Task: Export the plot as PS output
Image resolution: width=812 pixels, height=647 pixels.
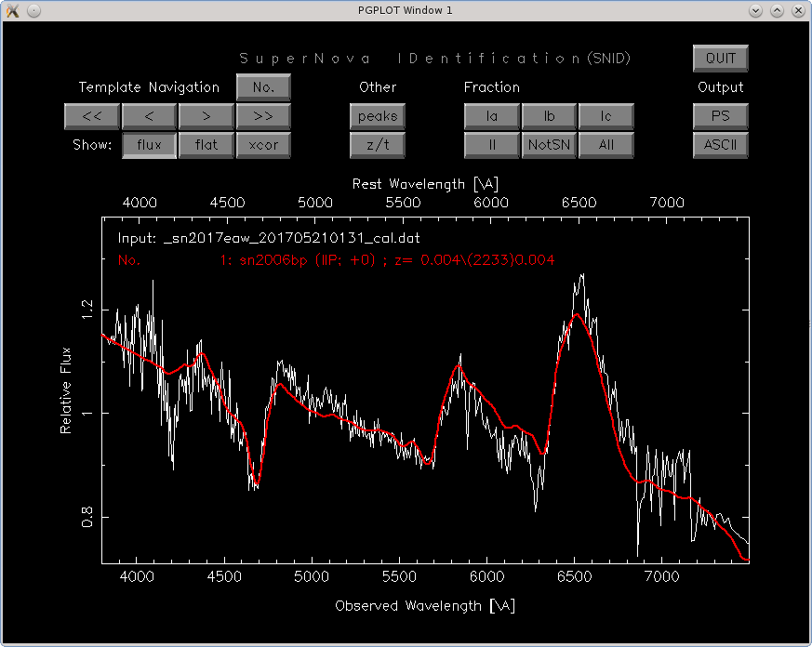Action: point(720,116)
